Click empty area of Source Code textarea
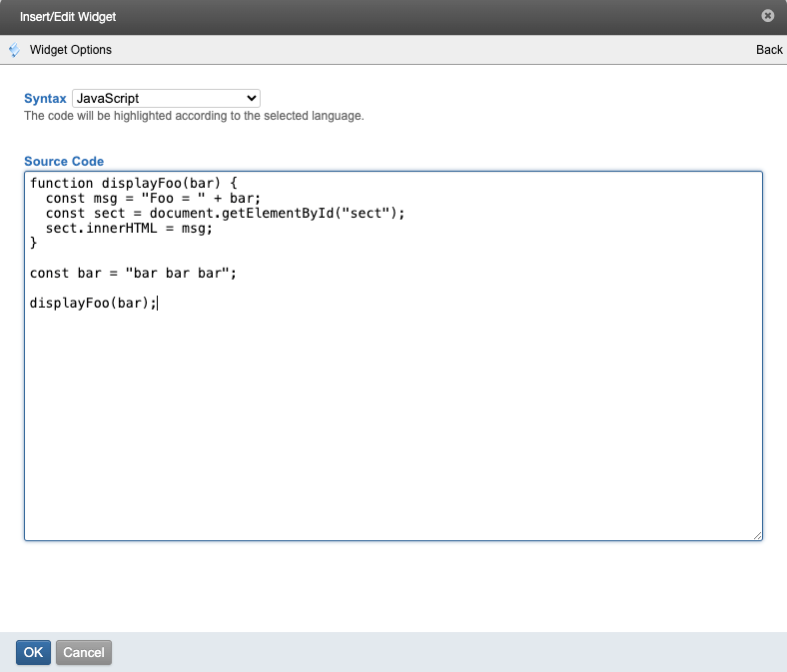Viewport: 787px width, 672px height. (x=393, y=429)
